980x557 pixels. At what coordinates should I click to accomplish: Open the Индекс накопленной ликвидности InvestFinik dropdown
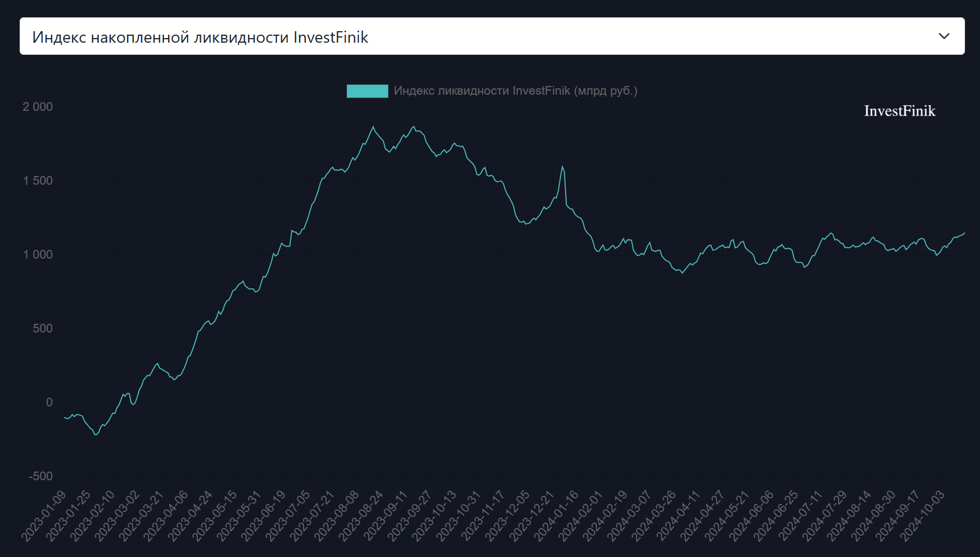click(492, 36)
